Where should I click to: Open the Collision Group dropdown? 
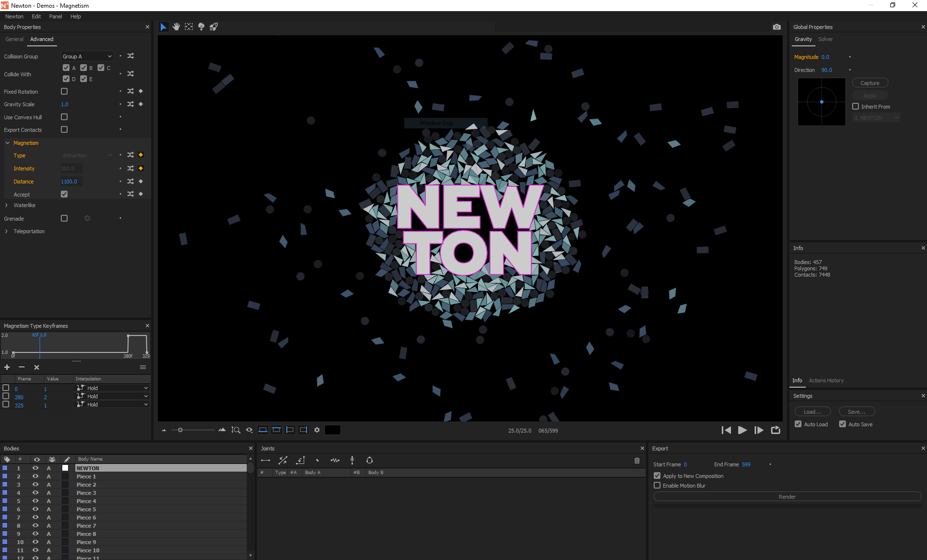[87, 56]
